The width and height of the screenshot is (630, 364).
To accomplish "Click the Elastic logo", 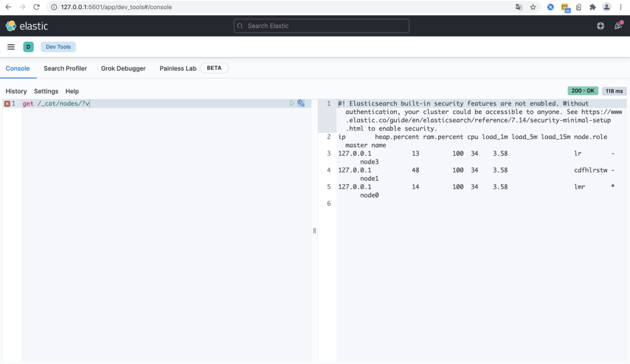I will 26,26.
